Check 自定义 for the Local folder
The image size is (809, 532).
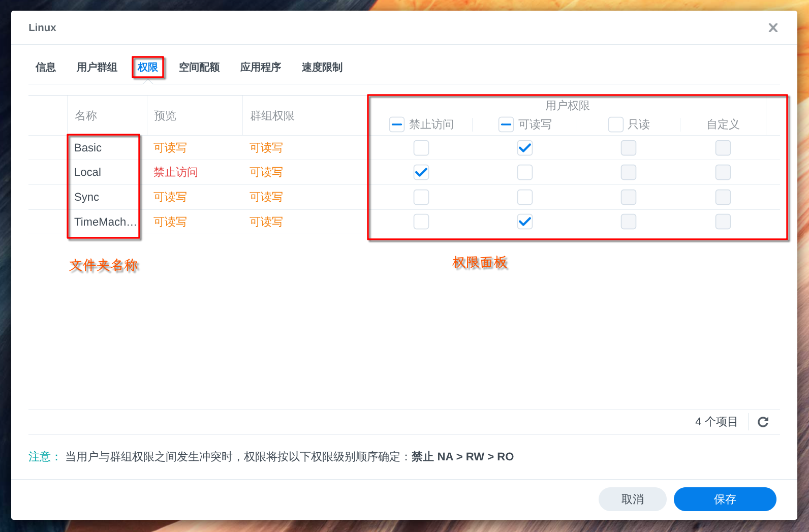point(723,172)
